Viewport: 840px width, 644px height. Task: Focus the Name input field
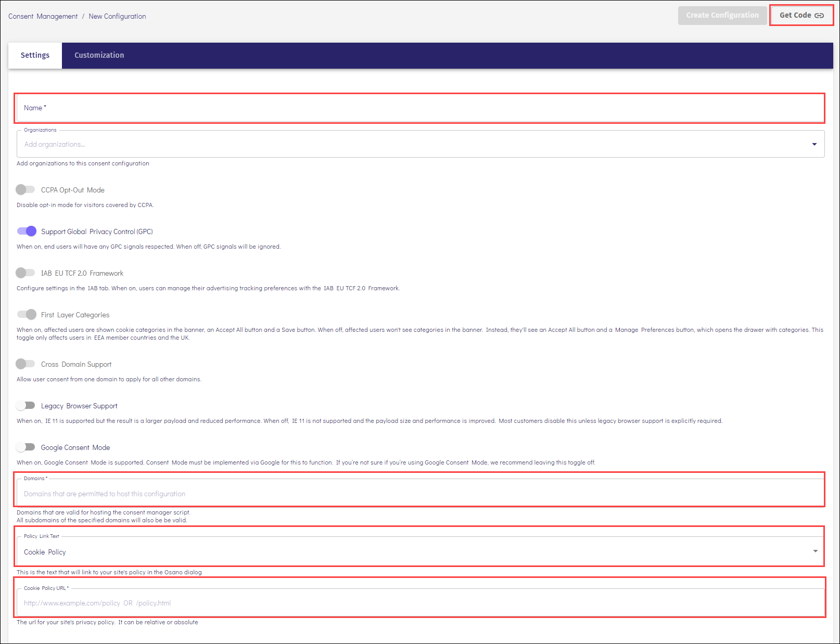(x=420, y=108)
